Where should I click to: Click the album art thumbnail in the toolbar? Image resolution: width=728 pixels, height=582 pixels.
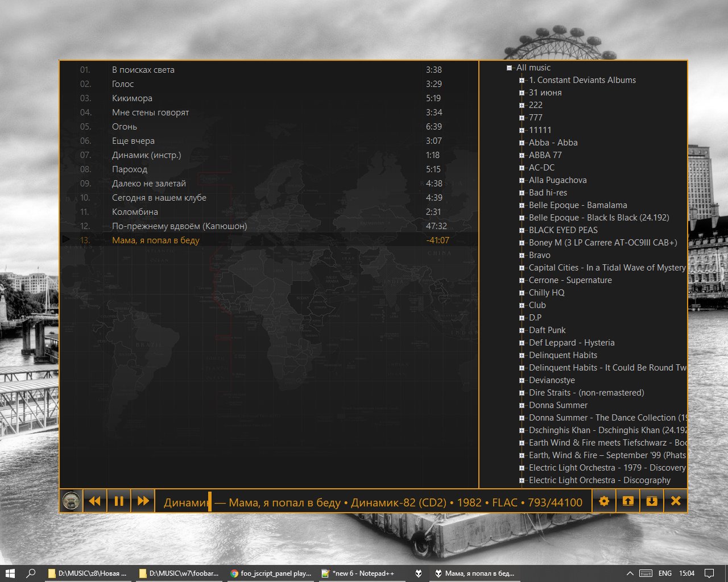72,501
